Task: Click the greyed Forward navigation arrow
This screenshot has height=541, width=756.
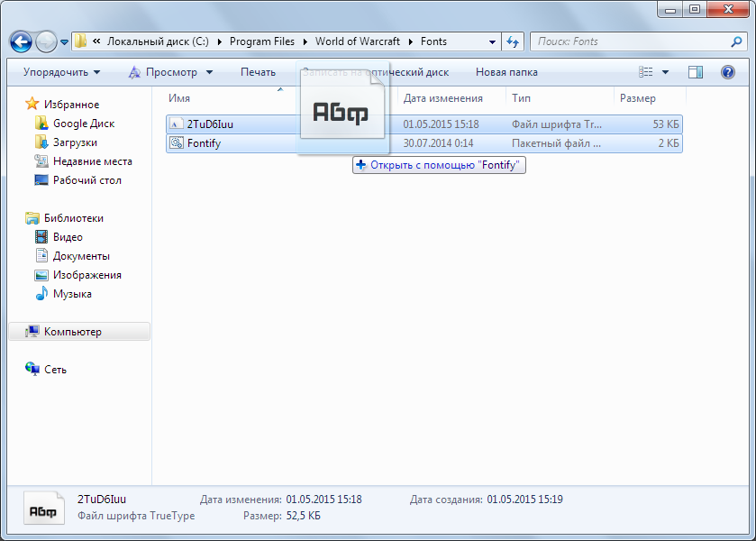Action: [46, 42]
